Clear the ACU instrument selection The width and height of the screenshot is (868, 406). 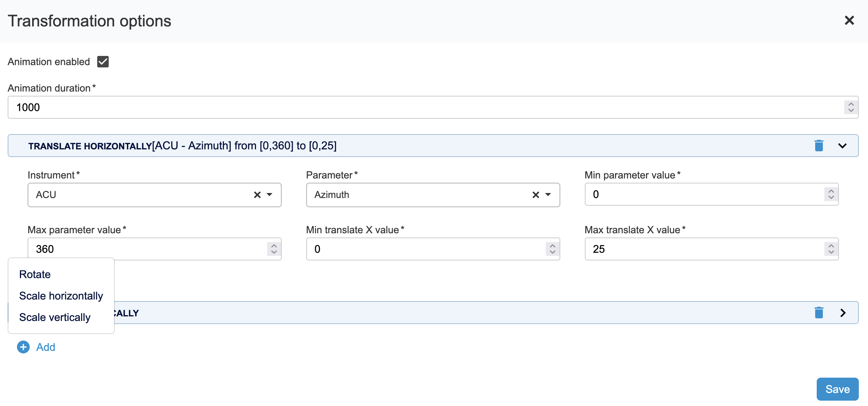click(x=257, y=195)
